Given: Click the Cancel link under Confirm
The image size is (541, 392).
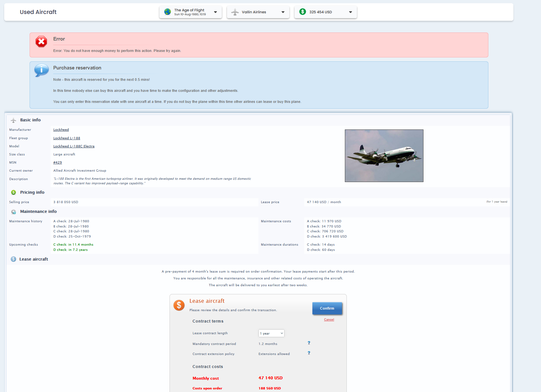Looking at the screenshot, I should click(x=329, y=320).
